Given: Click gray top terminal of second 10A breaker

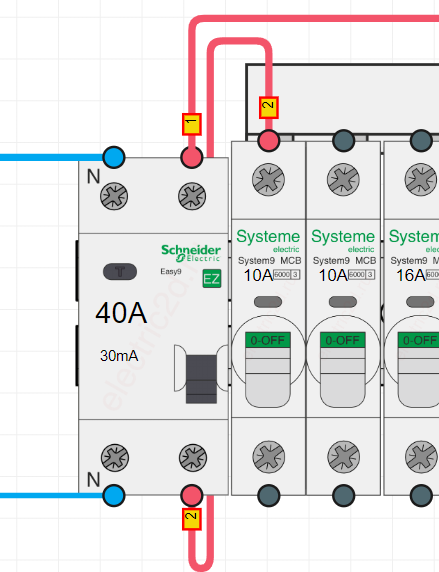Looking at the screenshot, I should [x=343, y=140].
